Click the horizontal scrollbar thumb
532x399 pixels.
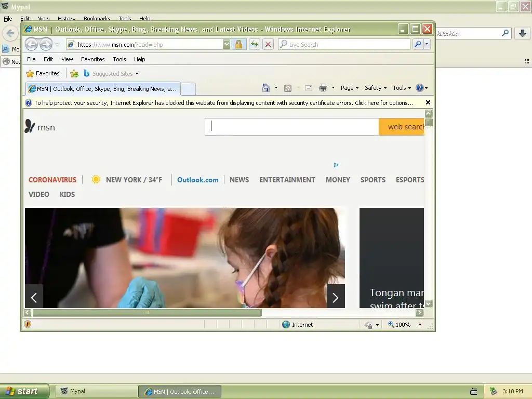click(147, 312)
